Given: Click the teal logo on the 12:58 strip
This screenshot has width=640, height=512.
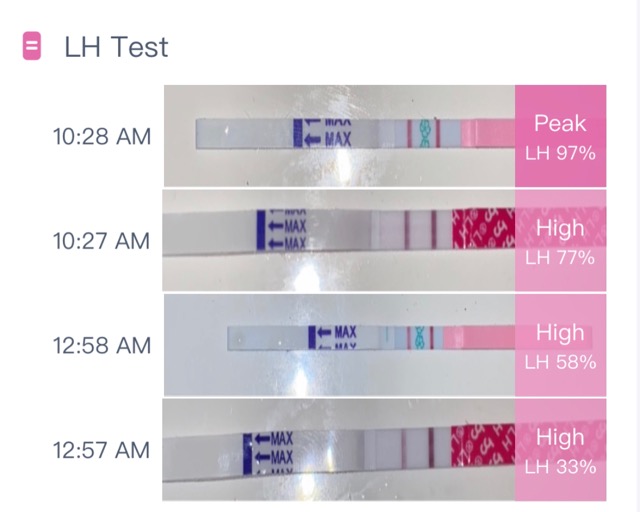Looking at the screenshot, I should point(421,337).
